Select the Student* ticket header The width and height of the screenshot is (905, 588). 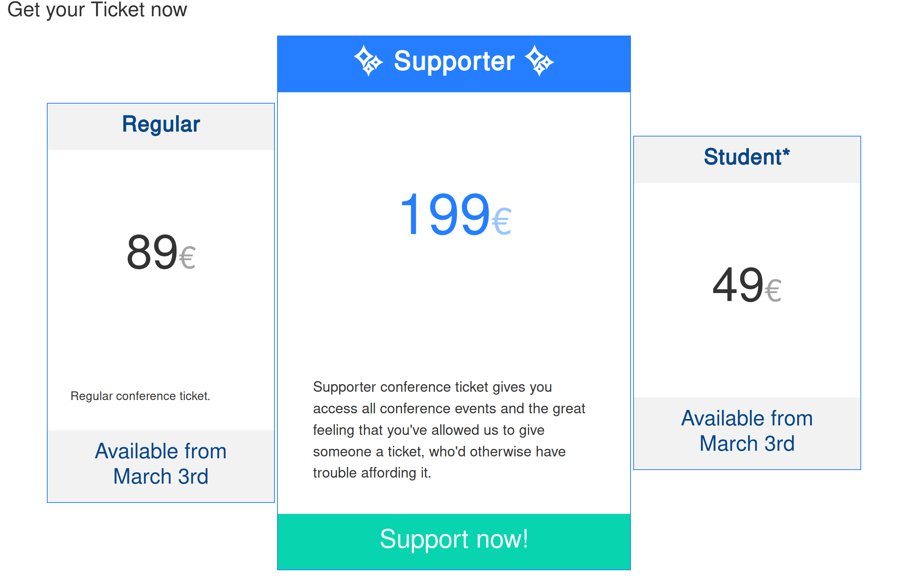tap(747, 160)
